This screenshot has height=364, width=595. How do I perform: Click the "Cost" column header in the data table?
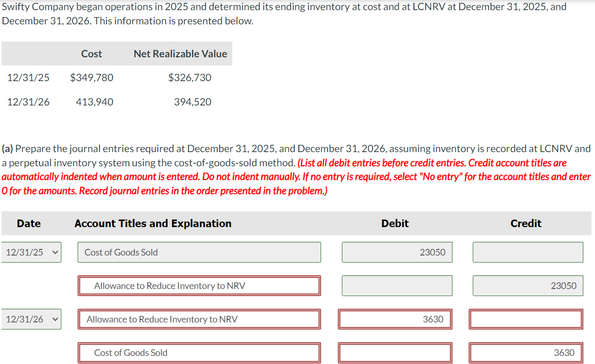click(91, 53)
